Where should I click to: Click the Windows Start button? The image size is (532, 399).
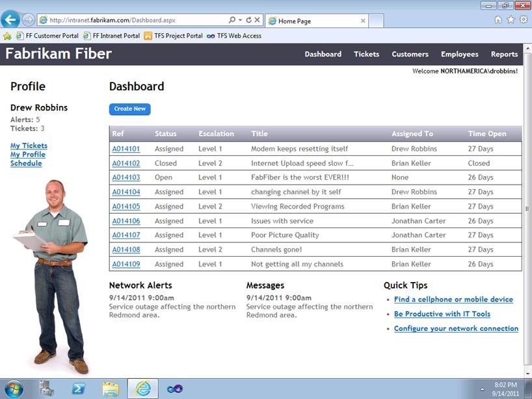tap(14, 388)
